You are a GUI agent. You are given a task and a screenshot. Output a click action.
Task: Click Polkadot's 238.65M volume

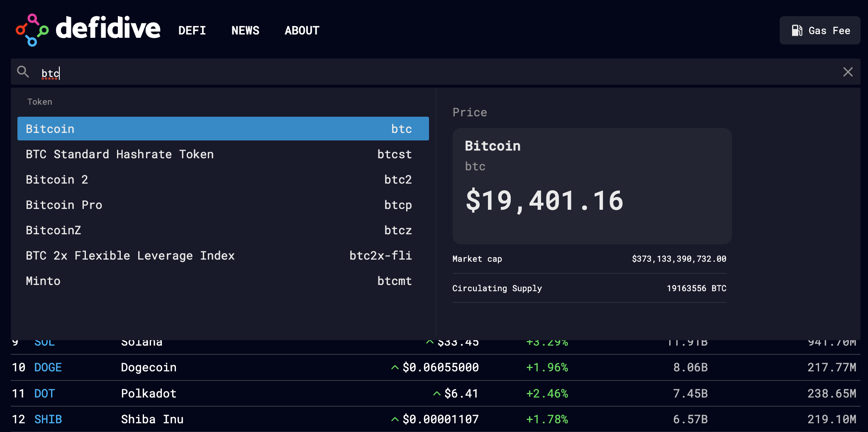(832, 393)
